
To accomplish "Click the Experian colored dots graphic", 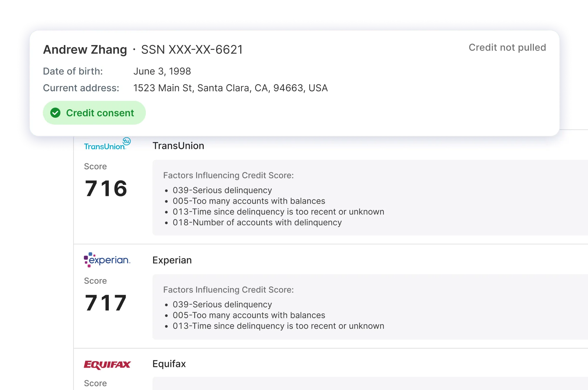I will click(87, 260).
